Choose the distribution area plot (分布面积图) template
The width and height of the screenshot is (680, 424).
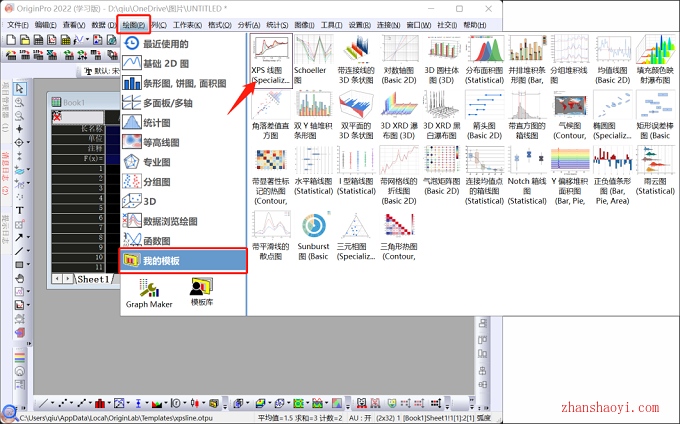click(x=484, y=60)
